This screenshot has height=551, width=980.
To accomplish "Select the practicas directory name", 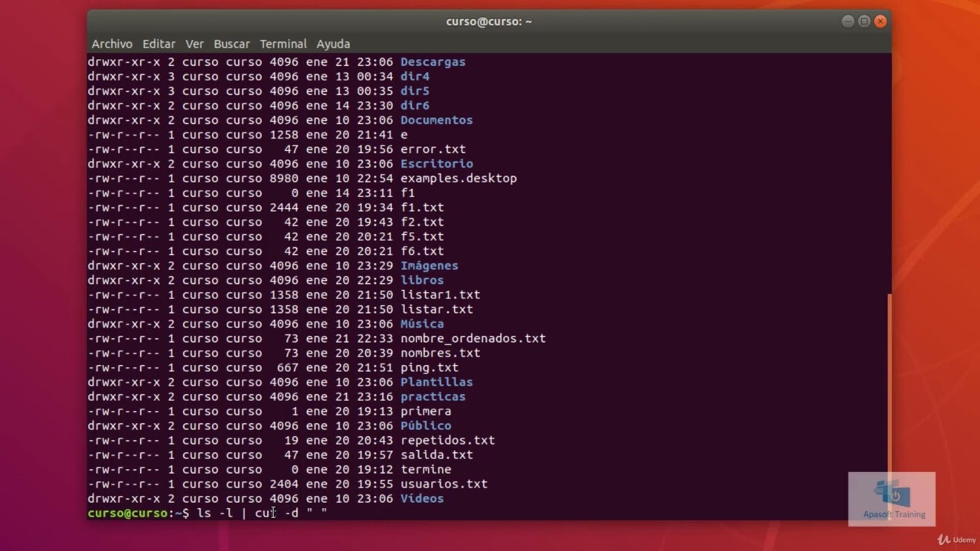I will coord(433,396).
